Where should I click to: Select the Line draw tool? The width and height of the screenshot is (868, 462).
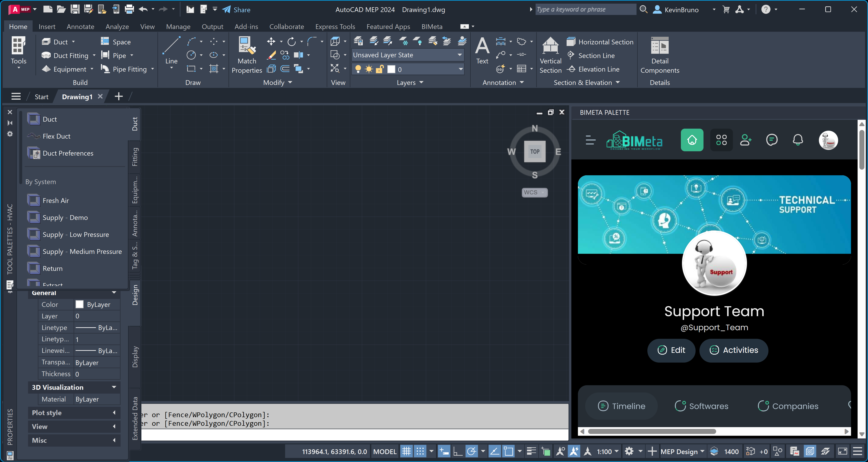click(171, 51)
